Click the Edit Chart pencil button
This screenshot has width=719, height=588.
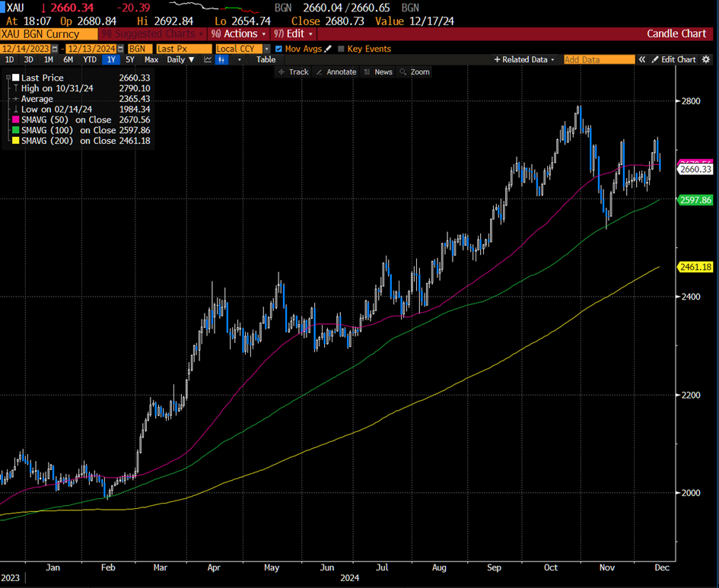coord(673,59)
